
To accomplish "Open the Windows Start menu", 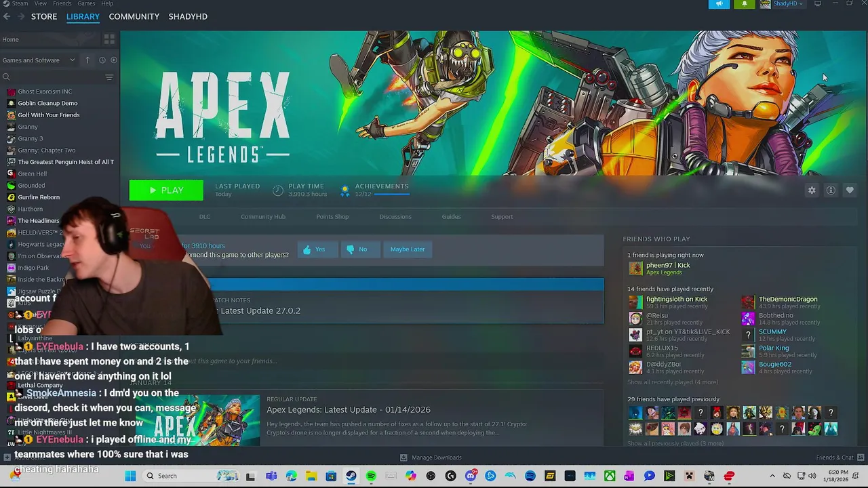I will click(130, 476).
